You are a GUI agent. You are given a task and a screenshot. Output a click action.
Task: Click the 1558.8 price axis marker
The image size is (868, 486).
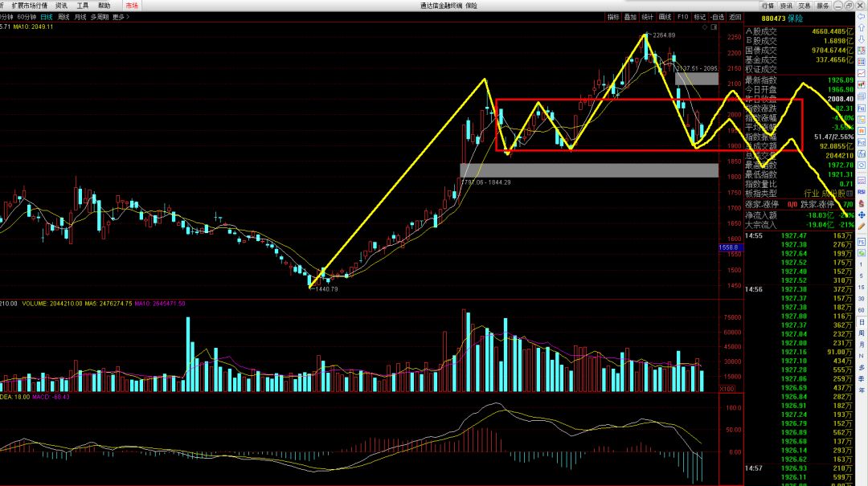pos(729,247)
